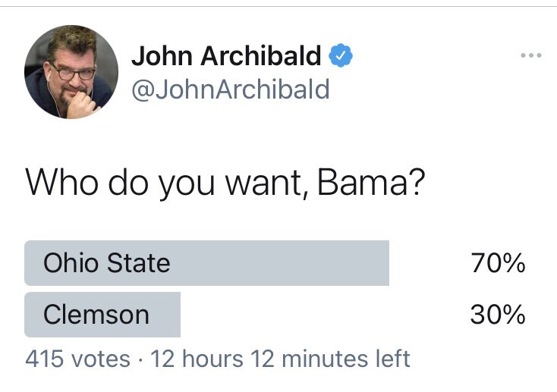Click the 415 votes count
Screen dimensions: 557x392
coord(77,358)
